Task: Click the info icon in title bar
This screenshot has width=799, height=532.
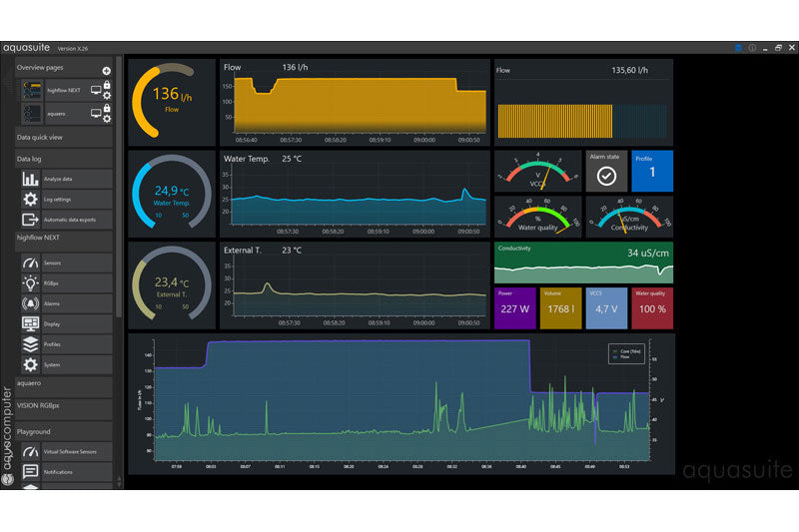Action: click(751, 47)
